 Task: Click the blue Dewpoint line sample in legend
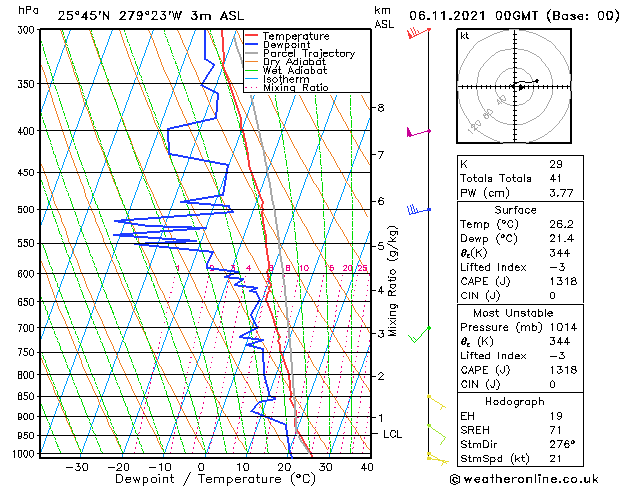coord(252,45)
